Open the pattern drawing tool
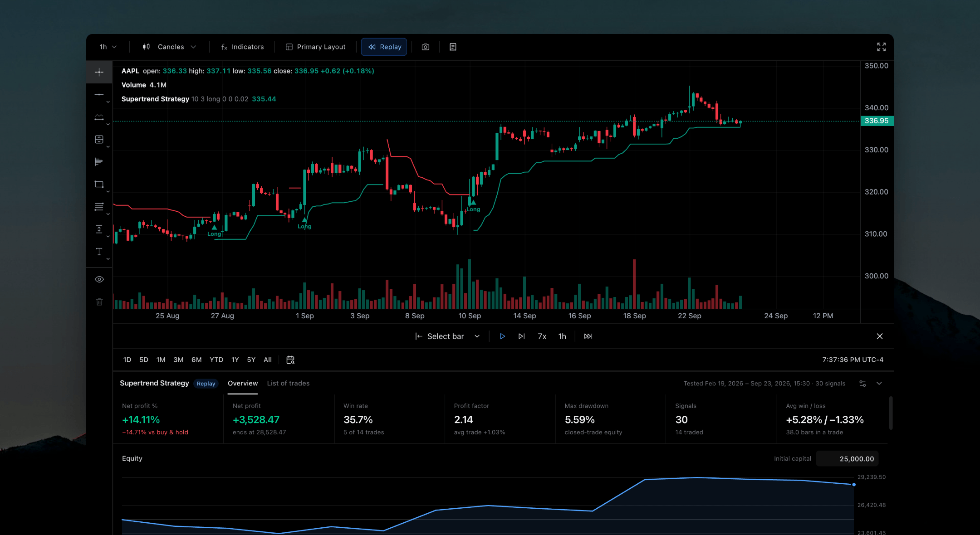 (x=99, y=117)
